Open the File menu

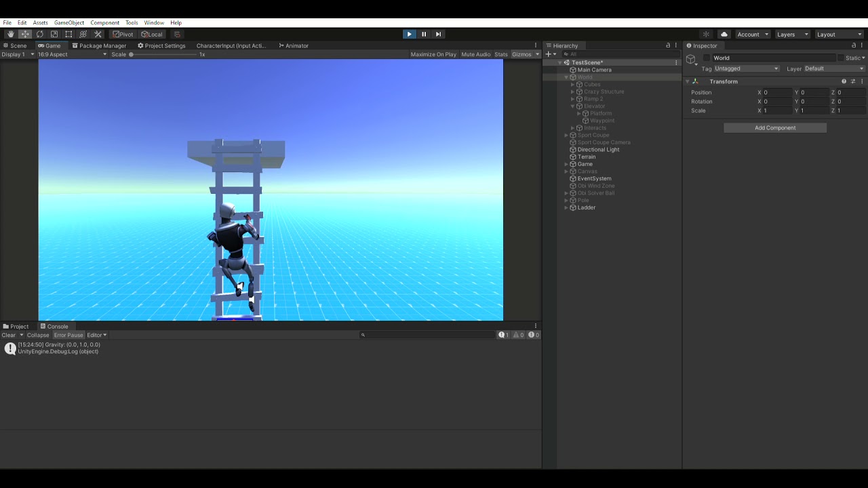point(7,22)
